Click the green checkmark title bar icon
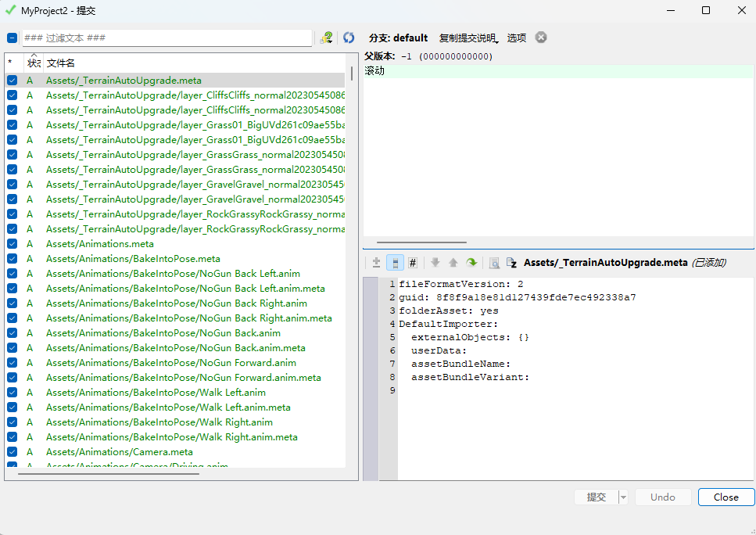The height and width of the screenshot is (535, 756). (x=10, y=9)
